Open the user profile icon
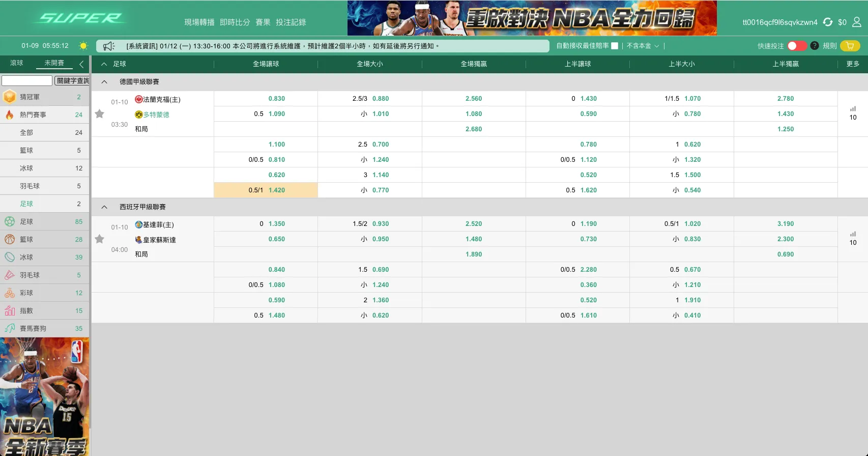868x456 pixels. click(857, 22)
